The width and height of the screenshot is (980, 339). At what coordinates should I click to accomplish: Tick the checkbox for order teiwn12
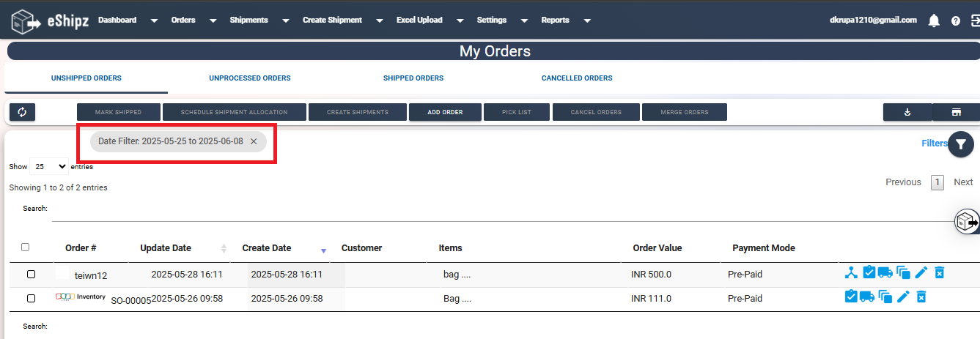tap(31, 275)
